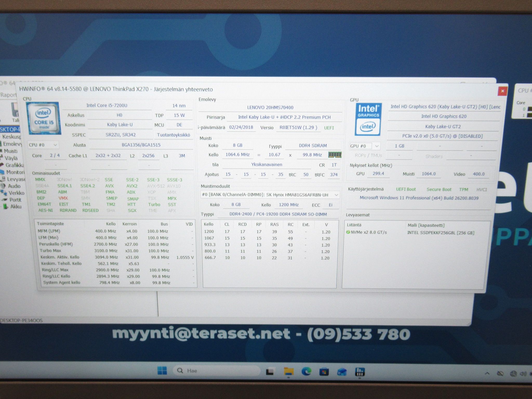The image size is (532, 399).
Task: Select Emolevy in the left tree
Action: 12,144
